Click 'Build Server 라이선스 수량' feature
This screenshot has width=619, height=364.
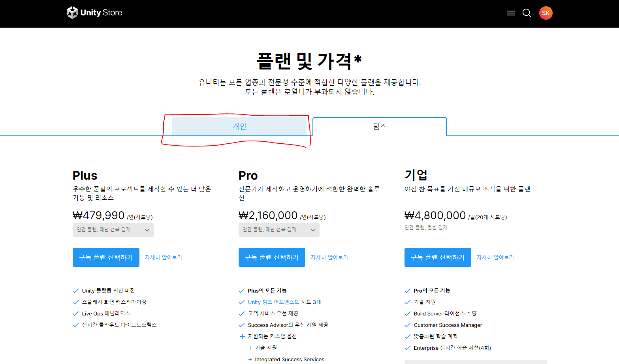[445, 313]
